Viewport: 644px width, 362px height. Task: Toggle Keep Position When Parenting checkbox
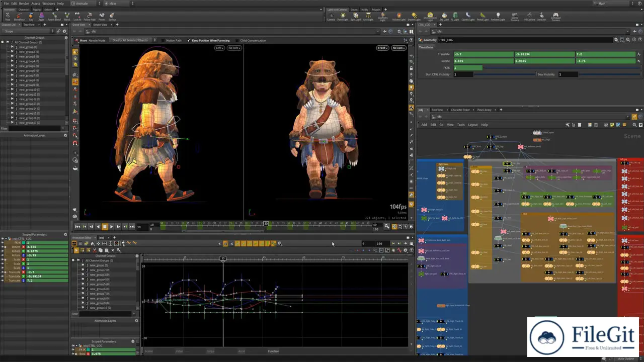pyautogui.click(x=189, y=40)
